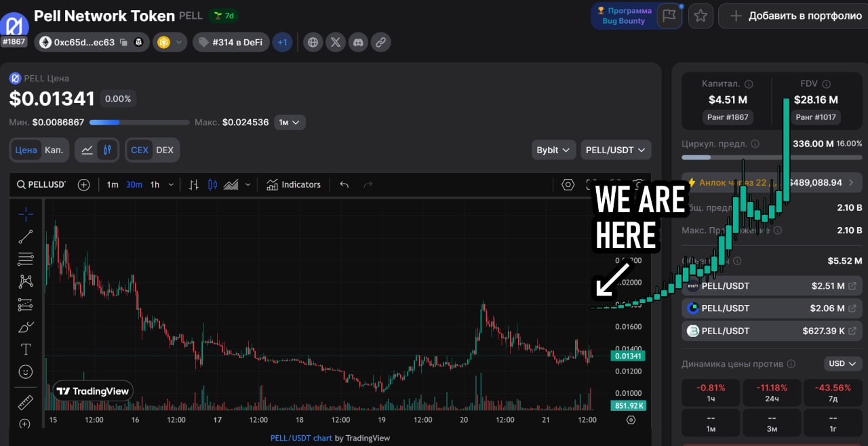Open chart settings hexagon icon
The height and width of the screenshot is (446, 868).
click(x=568, y=184)
